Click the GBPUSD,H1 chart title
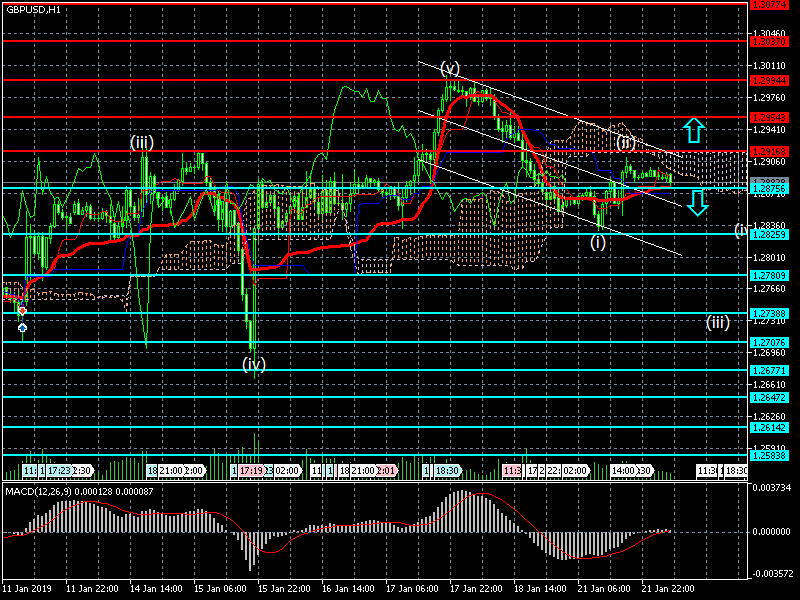Screen dimensions: 800x600 (x=34, y=9)
